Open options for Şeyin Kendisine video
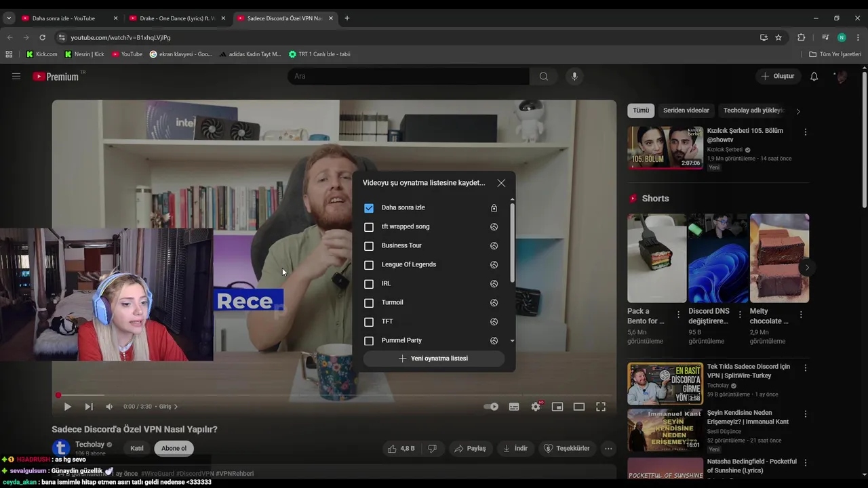 [x=806, y=414]
